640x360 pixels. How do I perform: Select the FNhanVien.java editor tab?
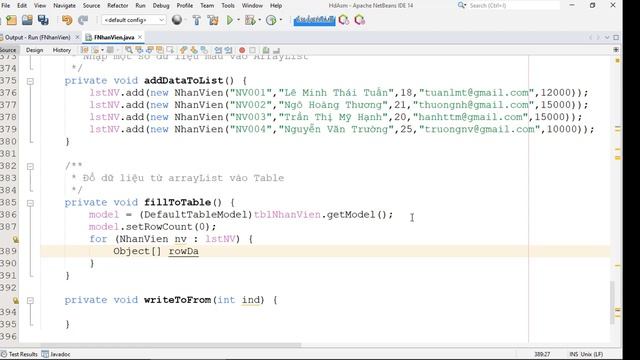[x=114, y=37]
